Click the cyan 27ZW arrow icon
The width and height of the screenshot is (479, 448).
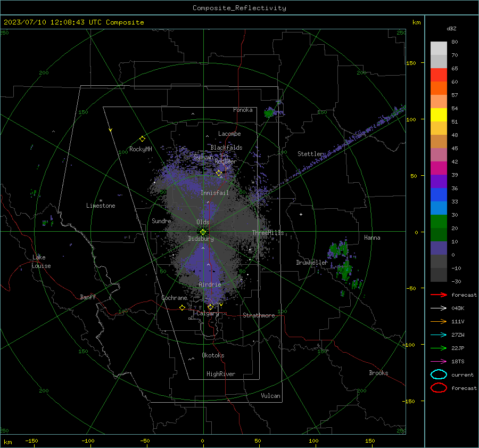pos(439,335)
